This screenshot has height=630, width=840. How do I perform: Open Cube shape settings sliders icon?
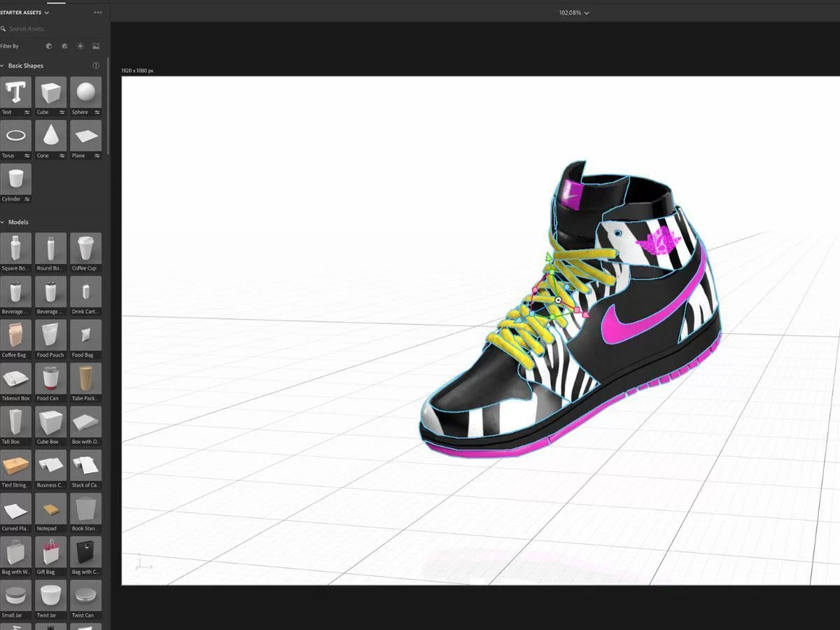[62, 112]
